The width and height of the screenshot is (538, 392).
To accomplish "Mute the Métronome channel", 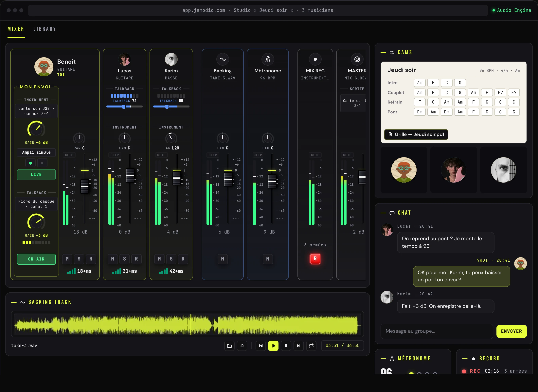I will click(x=268, y=259).
